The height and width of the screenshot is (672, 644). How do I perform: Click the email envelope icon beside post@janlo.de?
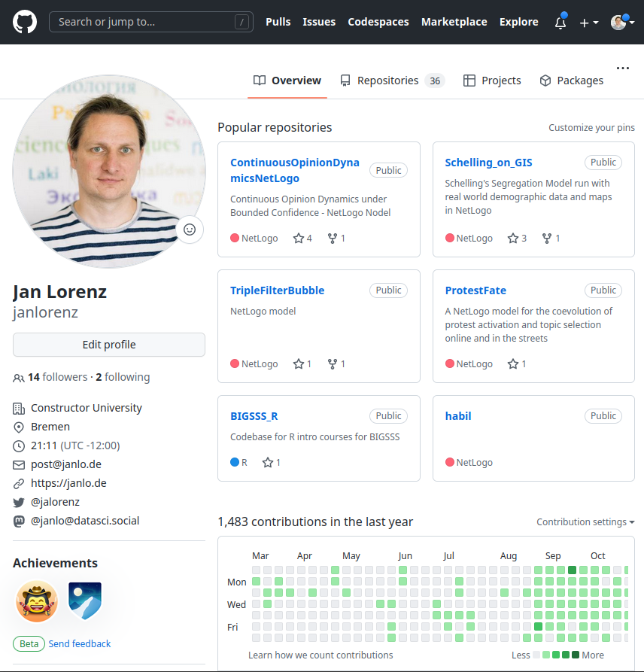18,464
